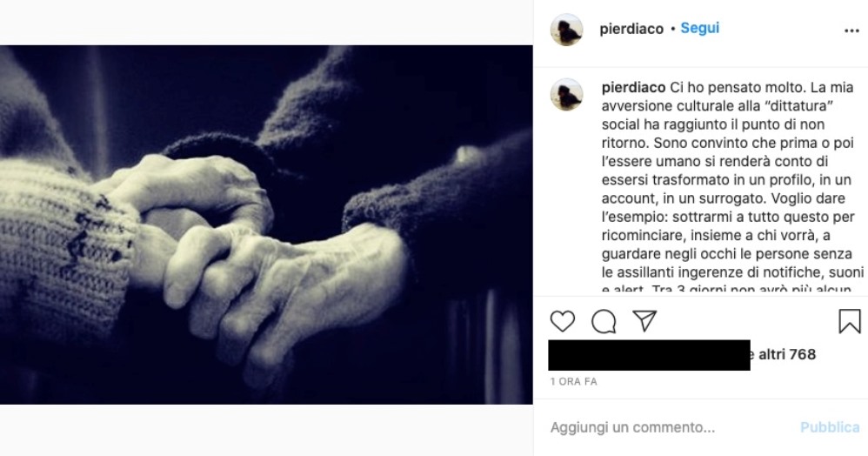Follow the account via Segui
The height and width of the screenshot is (456, 868).
(x=700, y=28)
